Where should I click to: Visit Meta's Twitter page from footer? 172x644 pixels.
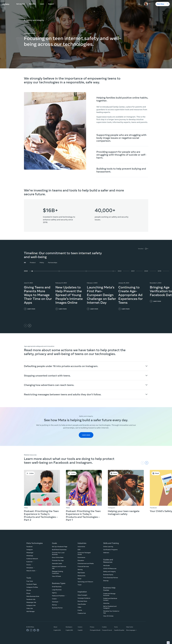(x=34, y=630)
